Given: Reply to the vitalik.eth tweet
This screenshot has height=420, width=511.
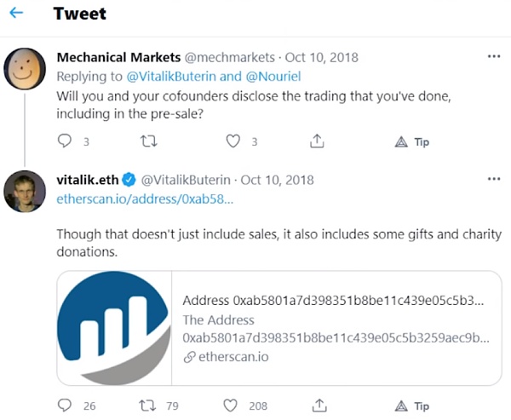Looking at the screenshot, I should 65,405.
